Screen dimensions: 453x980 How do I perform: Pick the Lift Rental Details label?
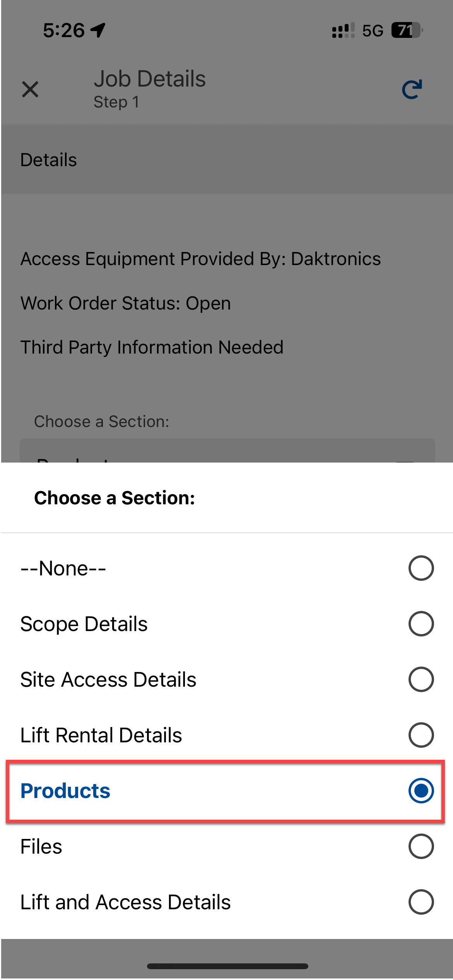pos(101,735)
